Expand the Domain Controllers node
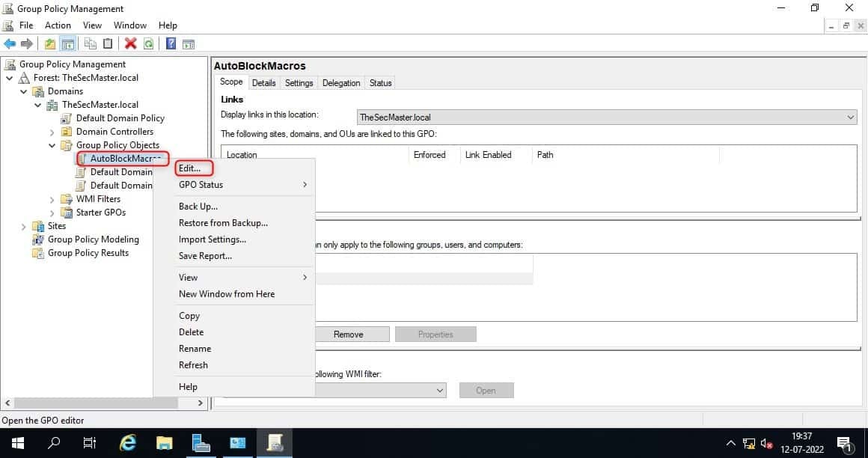868x458 pixels. coord(52,132)
